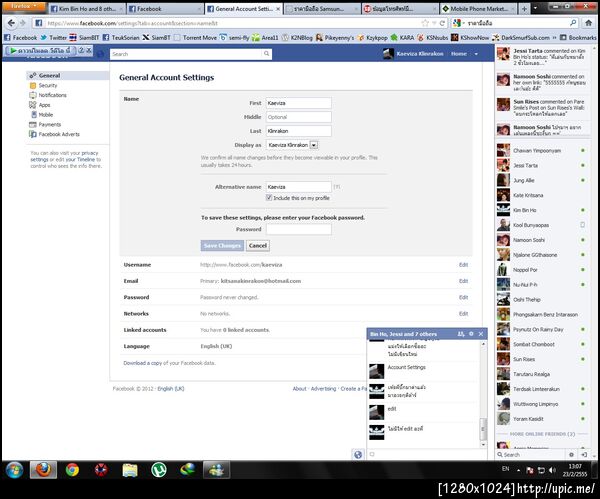Click the Apps icon in settings sidebar
Image resolution: width=600 pixels, height=499 pixels.
tap(33, 105)
